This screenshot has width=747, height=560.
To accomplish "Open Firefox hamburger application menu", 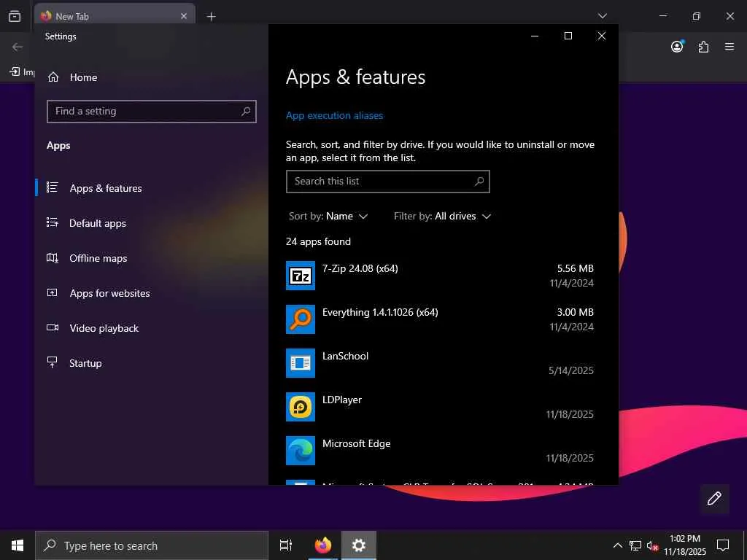I will (729, 46).
